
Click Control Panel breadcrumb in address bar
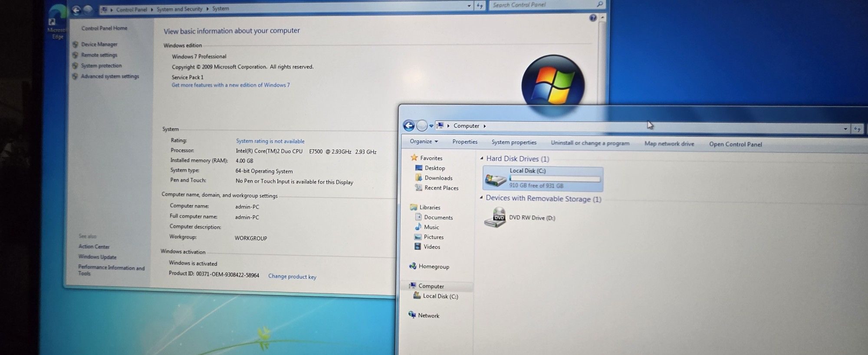[132, 10]
